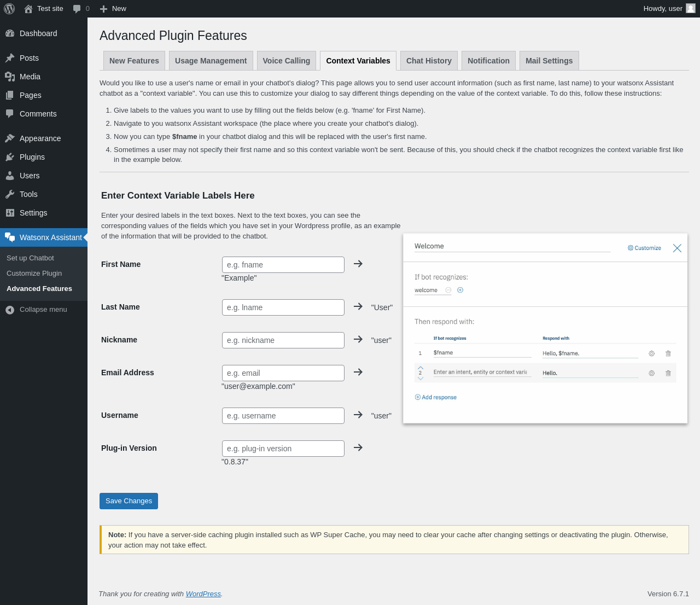Click the heading "Enter Context Variable Labels Here"
This screenshot has height=605, width=700.
tap(178, 196)
